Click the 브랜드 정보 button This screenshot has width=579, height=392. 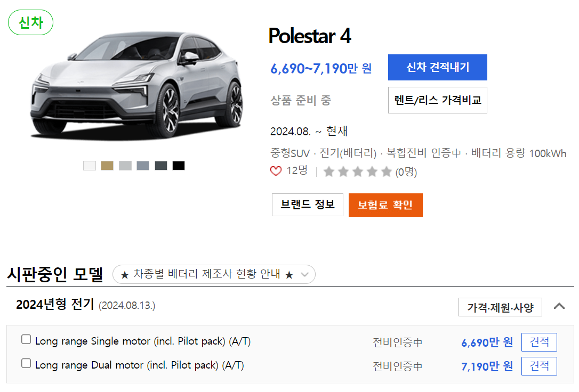tap(308, 205)
